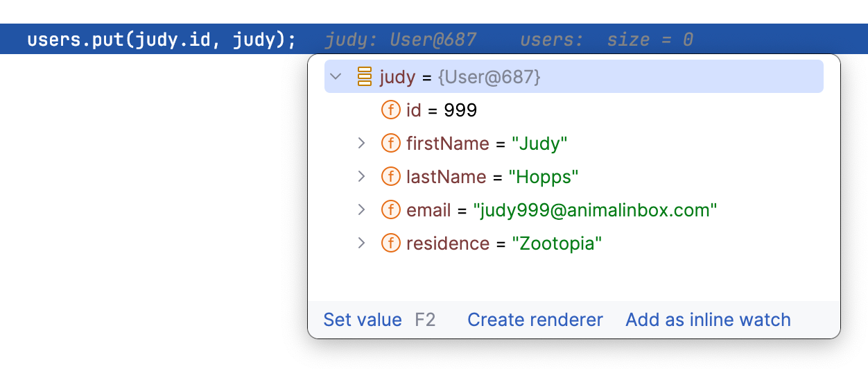Select the judy999@animalinbox.com email value
The height and width of the screenshot is (369, 868).
coord(595,210)
